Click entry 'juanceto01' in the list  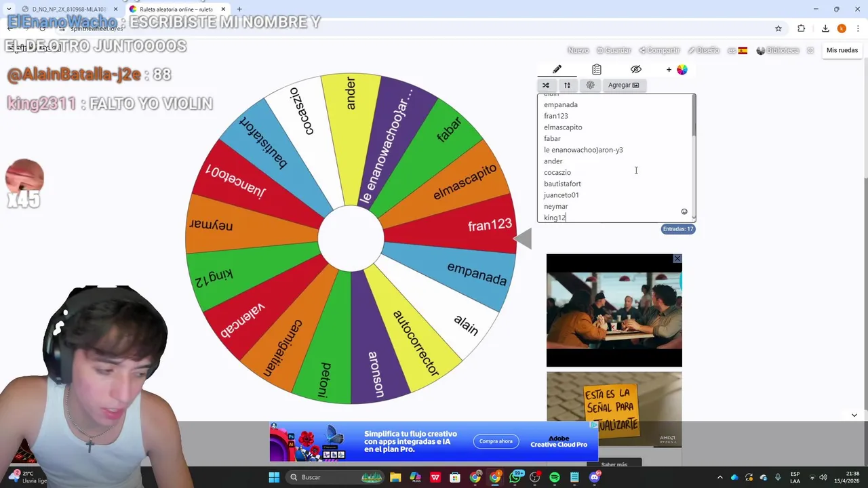point(561,195)
